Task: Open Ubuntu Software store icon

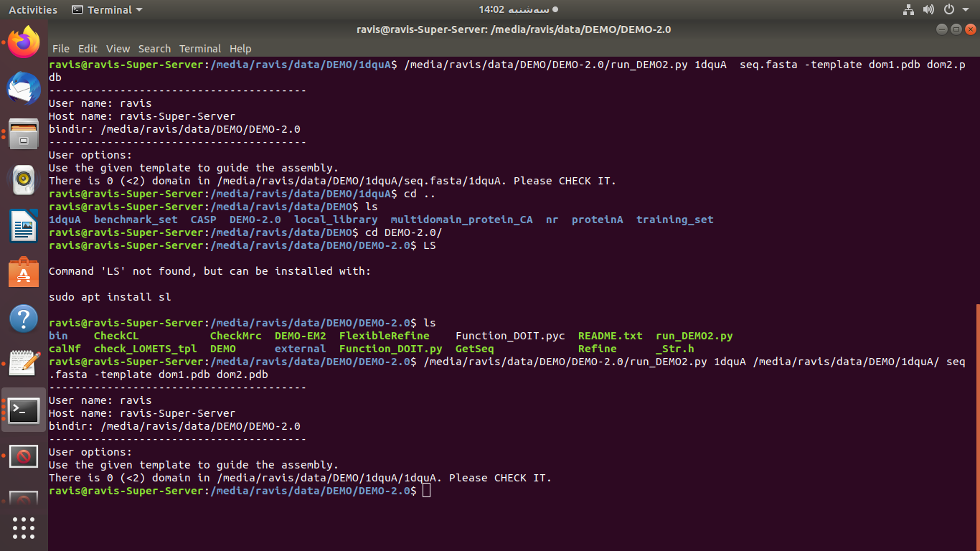Action: pyautogui.click(x=24, y=273)
